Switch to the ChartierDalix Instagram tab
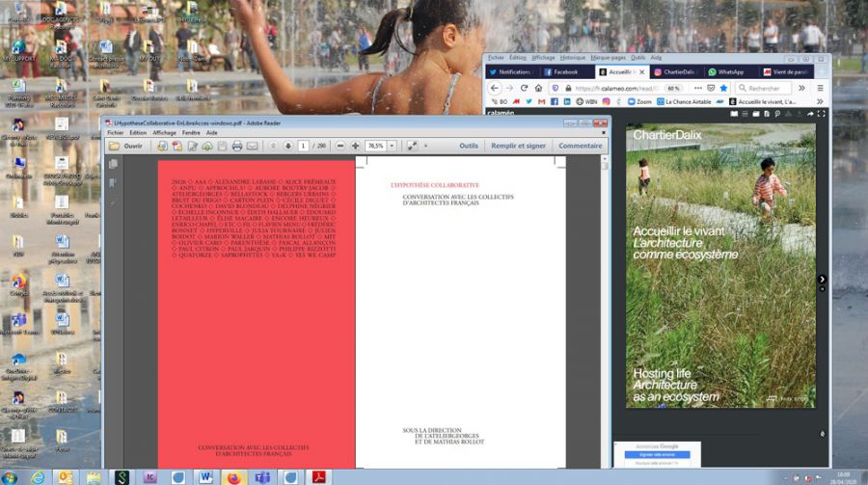Viewport: 868px width, 485px height. tap(675, 72)
